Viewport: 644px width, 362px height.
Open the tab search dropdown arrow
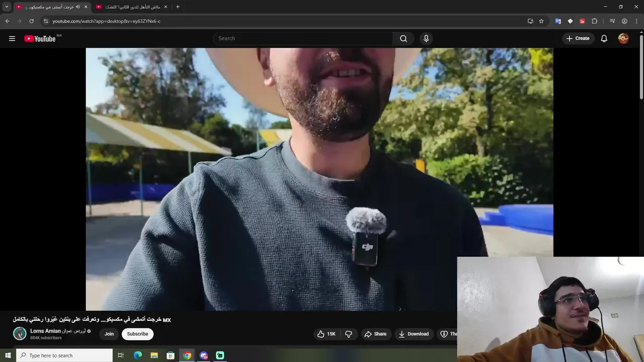7,7
